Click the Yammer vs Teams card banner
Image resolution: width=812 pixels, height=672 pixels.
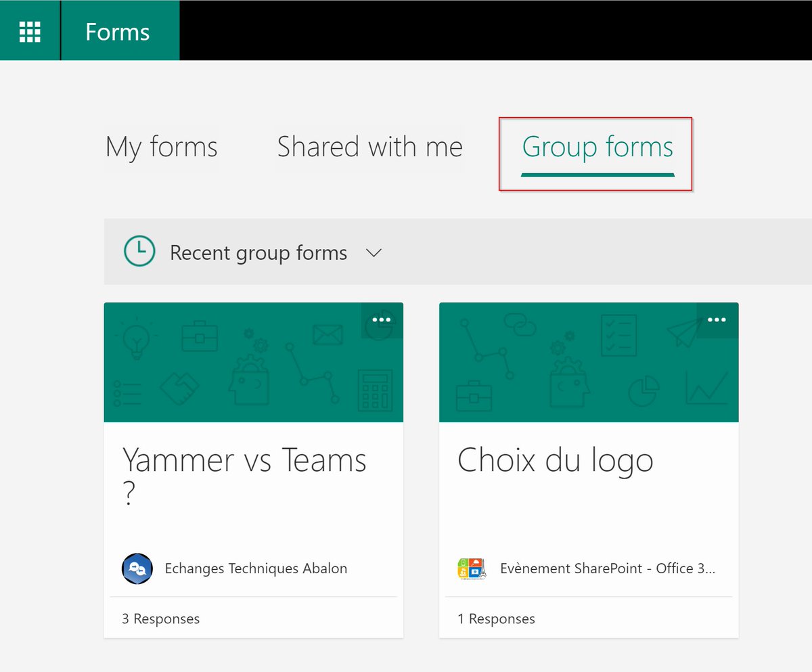253,362
